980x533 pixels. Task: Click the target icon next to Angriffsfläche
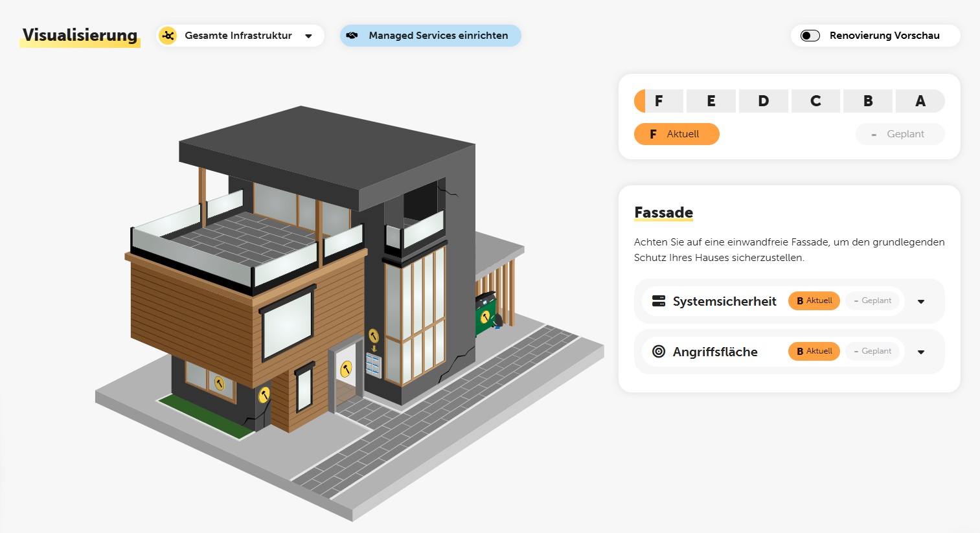[659, 352]
